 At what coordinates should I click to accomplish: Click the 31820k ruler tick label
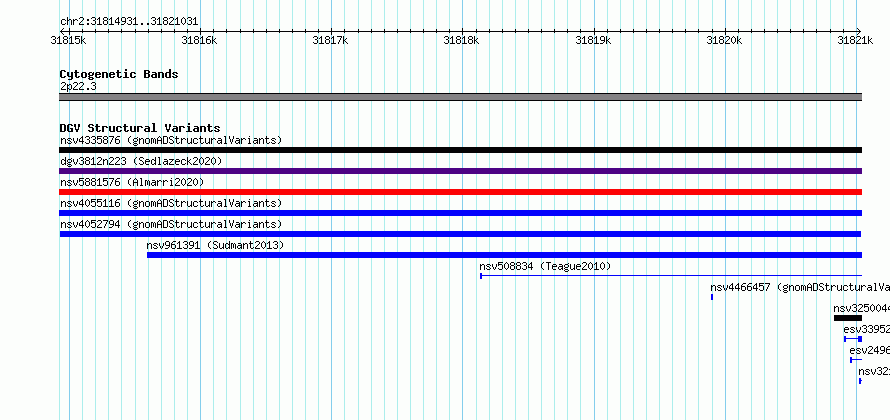(724, 40)
